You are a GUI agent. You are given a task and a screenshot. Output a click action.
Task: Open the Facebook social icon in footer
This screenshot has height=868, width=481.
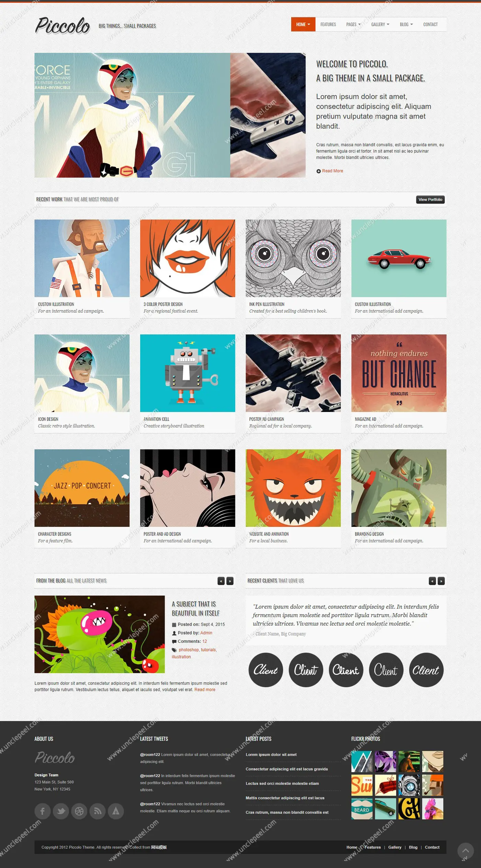pyautogui.click(x=43, y=811)
